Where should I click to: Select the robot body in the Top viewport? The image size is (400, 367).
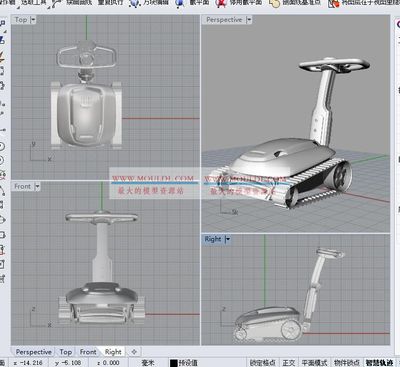[86, 115]
